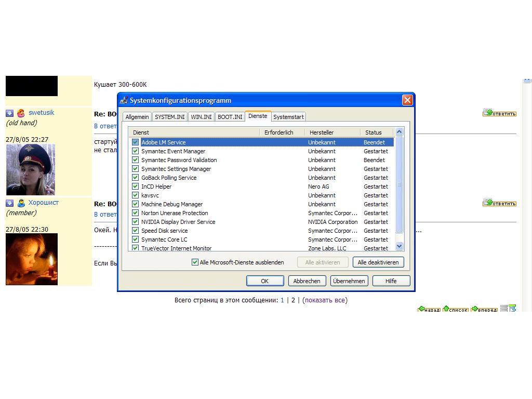Click the threaded view icon at bottom right

[513, 308]
